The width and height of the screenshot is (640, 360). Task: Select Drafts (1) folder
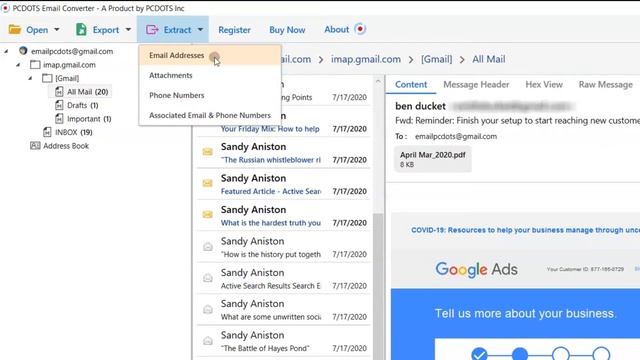tap(82, 105)
